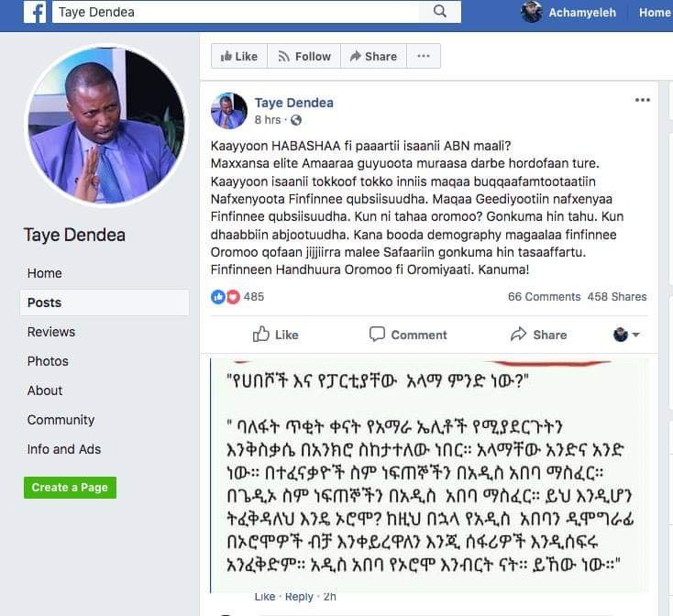Viewport: 673px width, 616px height.
Task: Open the large Taye Dendea profile picture
Action: (106, 126)
